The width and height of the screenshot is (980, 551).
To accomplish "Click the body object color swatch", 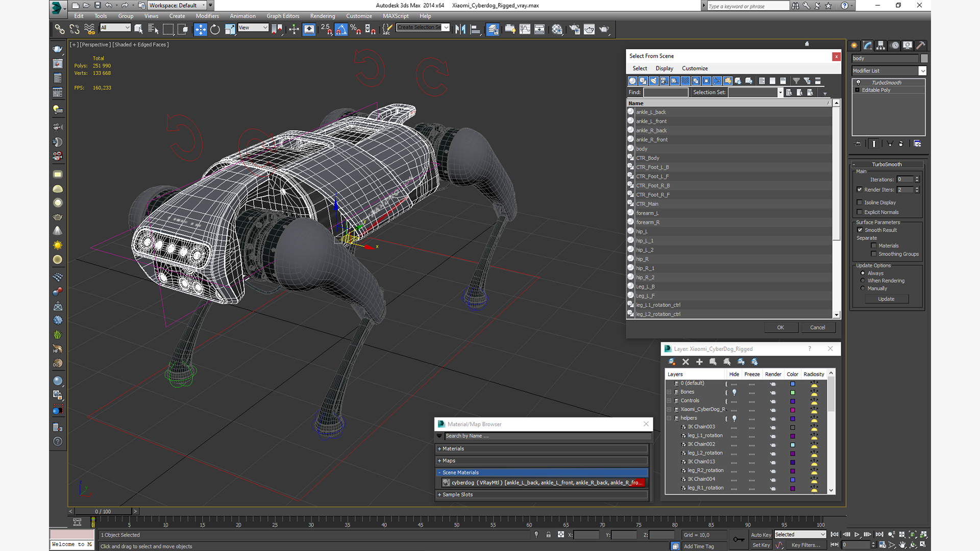I will (923, 59).
